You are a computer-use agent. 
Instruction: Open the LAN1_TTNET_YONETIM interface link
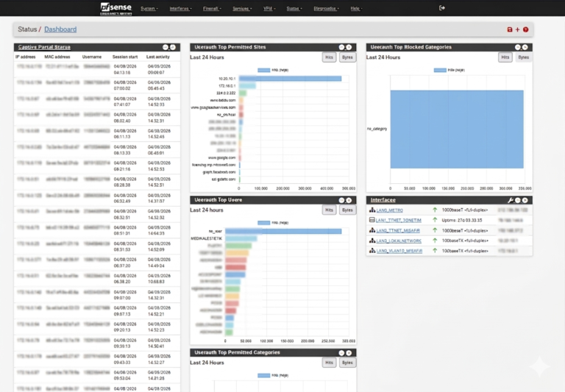pyautogui.click(x=399, y=220)
